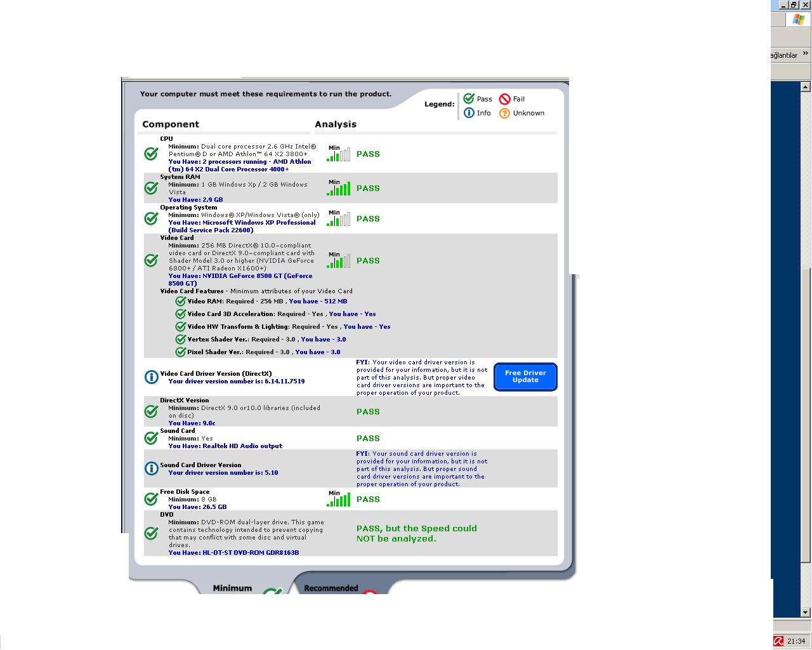Click 'You Have: 9.0c' DirectX text
This screenshot has width=812, height=650.
click(192, 423)
